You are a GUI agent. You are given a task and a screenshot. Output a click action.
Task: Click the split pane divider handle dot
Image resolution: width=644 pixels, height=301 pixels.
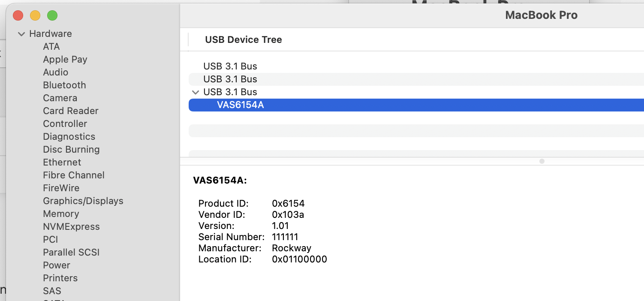[542, 161]
